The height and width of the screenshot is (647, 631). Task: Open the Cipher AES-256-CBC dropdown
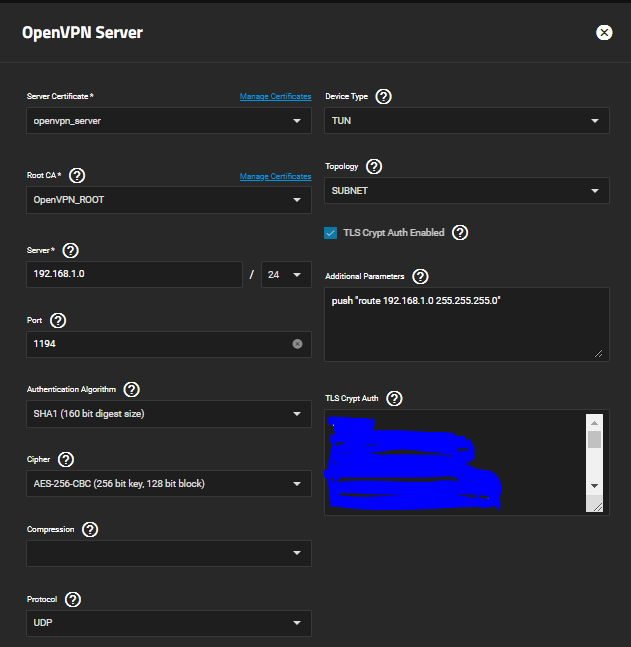(169, 484)
